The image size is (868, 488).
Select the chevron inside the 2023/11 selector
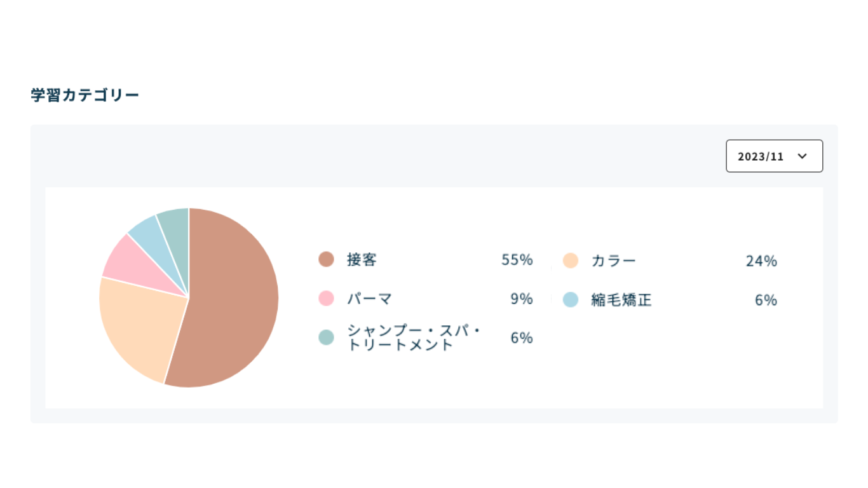click(x=802, y=156)
